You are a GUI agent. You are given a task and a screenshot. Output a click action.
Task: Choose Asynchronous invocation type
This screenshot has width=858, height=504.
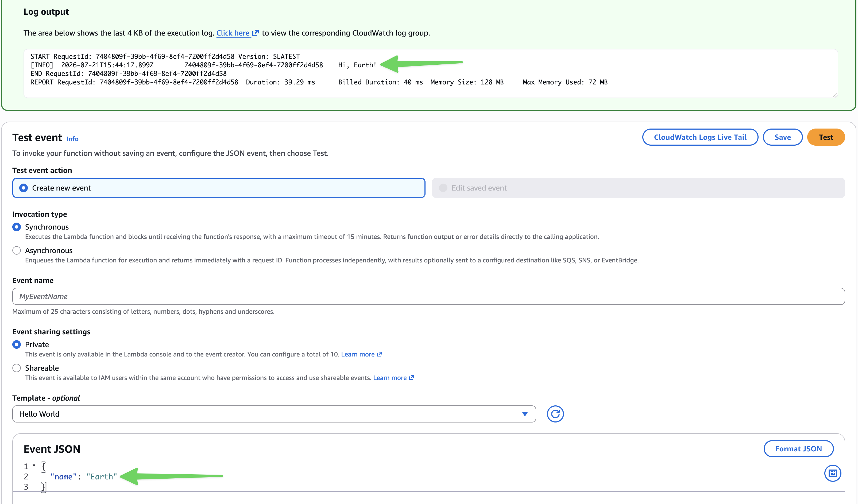(16, 250)
